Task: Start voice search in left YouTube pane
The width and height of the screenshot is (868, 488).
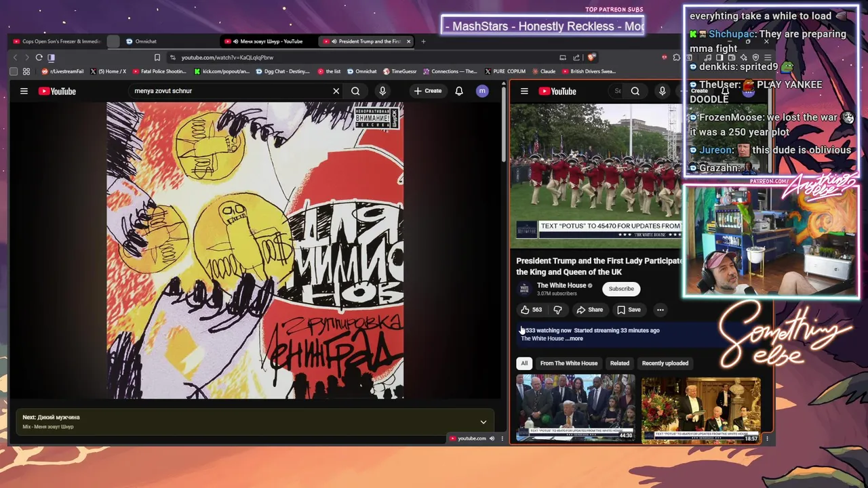Action: coord(382,91)
